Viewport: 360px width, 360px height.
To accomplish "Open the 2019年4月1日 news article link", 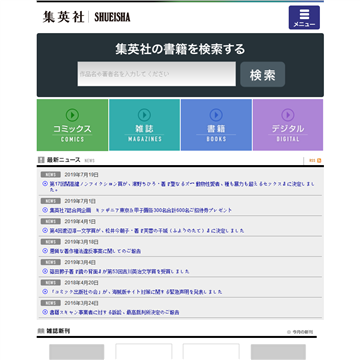I will (147, 231).
